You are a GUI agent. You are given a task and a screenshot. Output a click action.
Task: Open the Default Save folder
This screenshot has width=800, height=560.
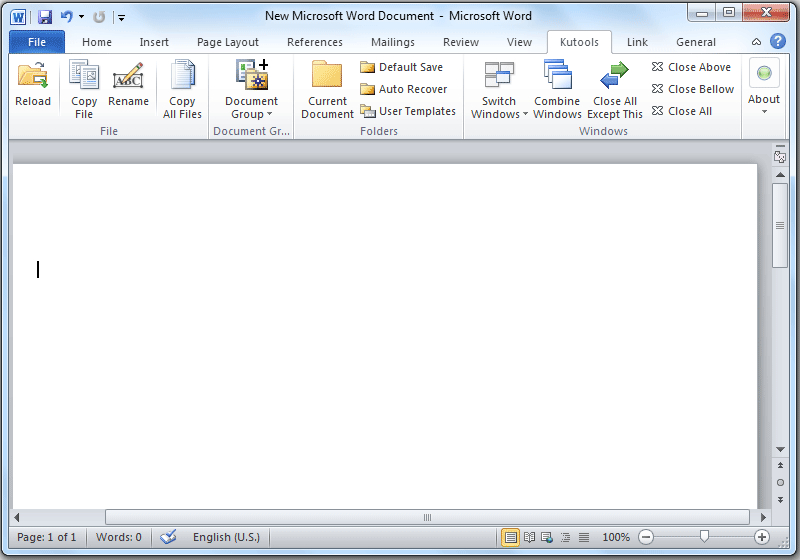click(x=402, y=67)
